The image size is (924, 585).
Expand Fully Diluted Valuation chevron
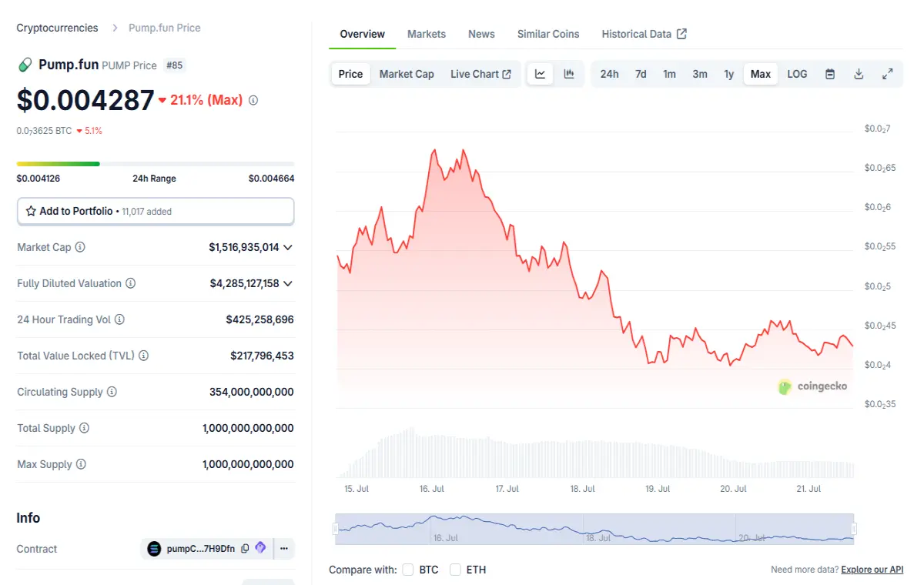click(x=288, y=283)
